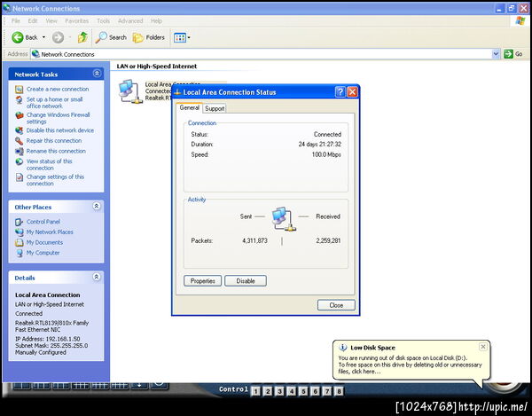Open the Address bar dropdown arrow
The height and width of the screenshot is (416, 532).
pos(496,54)
